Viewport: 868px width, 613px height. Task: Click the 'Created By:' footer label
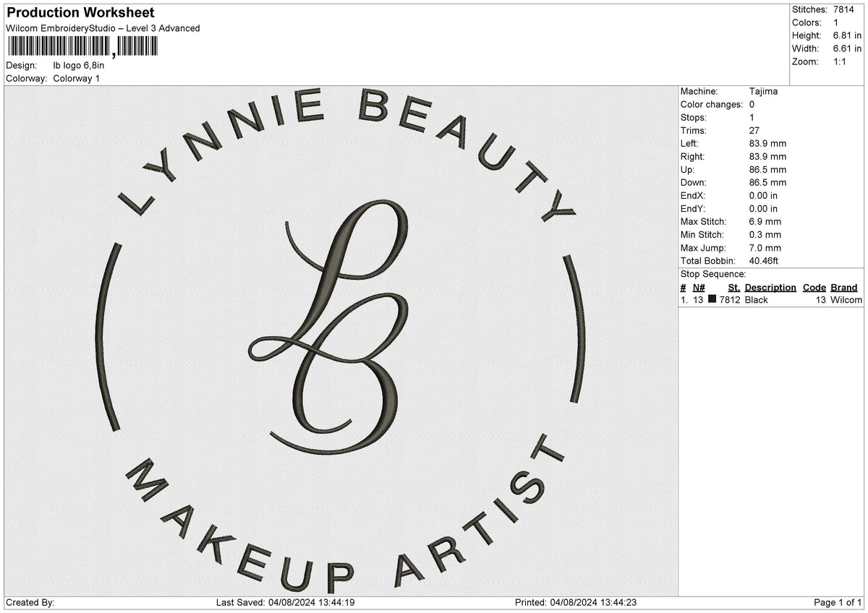[x=30, y=603]
